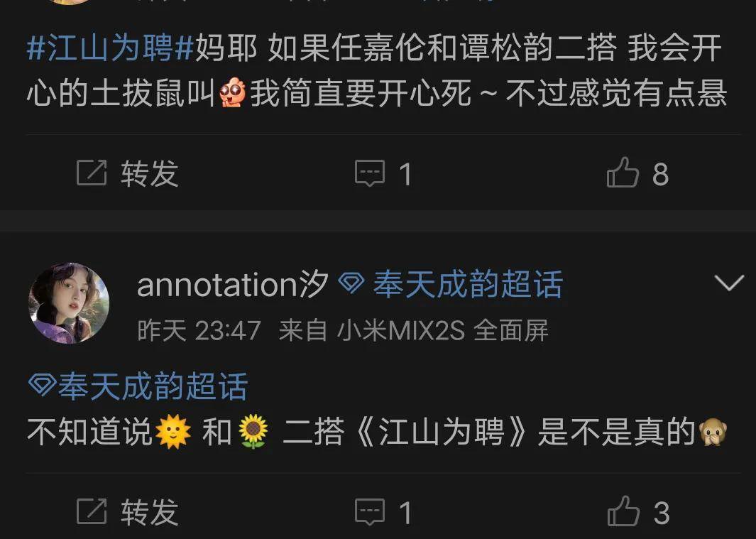
Task: Open 奉天成韵超话 link in post body
Action: tap(153, 386)
